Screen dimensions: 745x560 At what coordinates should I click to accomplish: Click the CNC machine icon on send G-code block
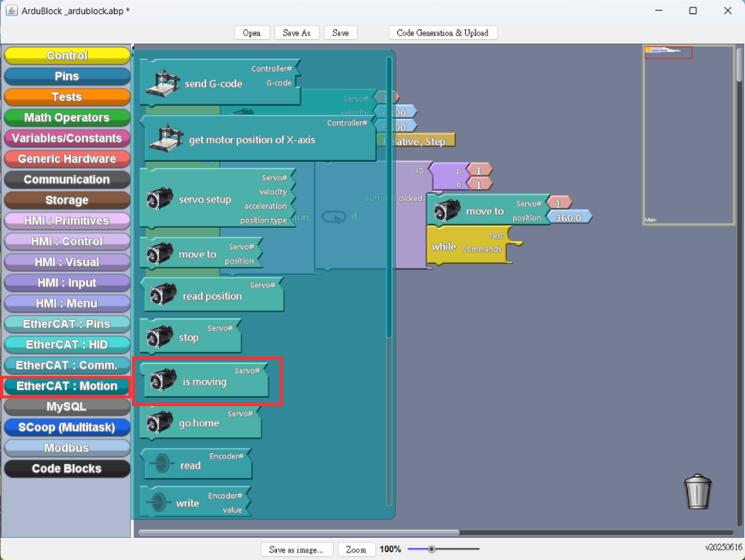[x=163, y=83]
